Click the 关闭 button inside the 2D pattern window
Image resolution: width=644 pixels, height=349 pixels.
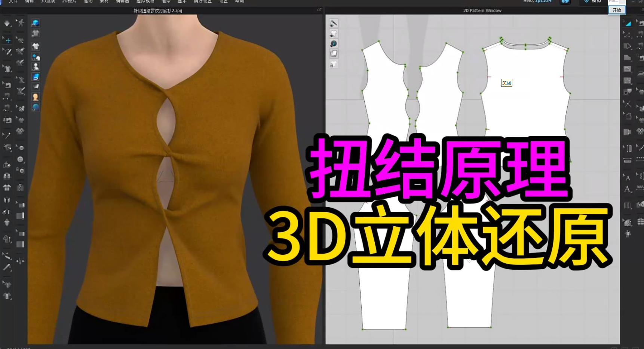click(x=507, y=83)
